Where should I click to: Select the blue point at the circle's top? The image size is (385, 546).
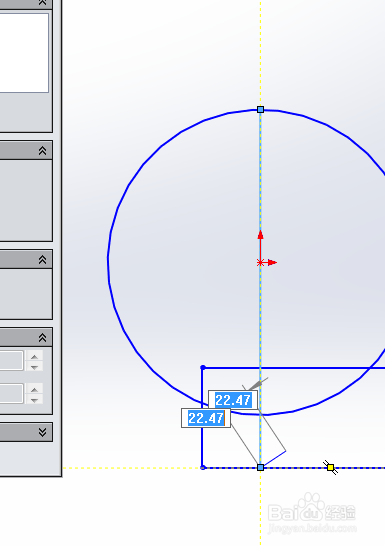coord(260,110)
